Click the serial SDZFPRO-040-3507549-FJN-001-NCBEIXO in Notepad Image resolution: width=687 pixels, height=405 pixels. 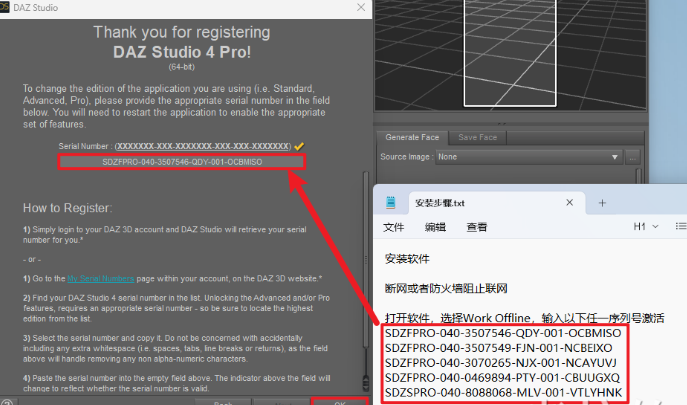pos(499,348)
